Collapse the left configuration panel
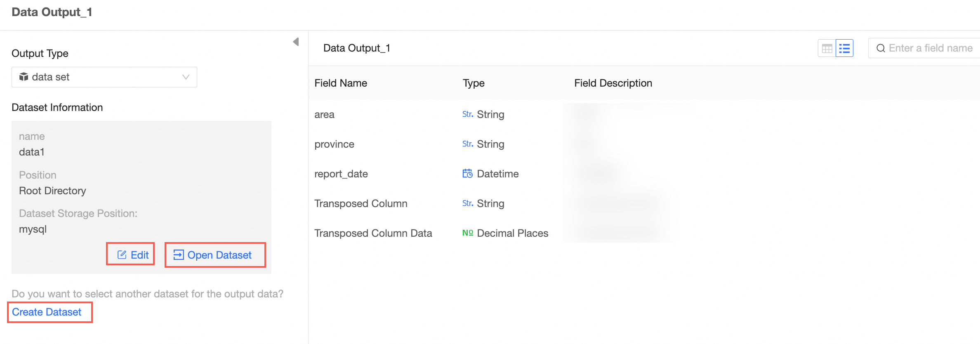Viewport: 980px width, 344px height. pos(296,42)
